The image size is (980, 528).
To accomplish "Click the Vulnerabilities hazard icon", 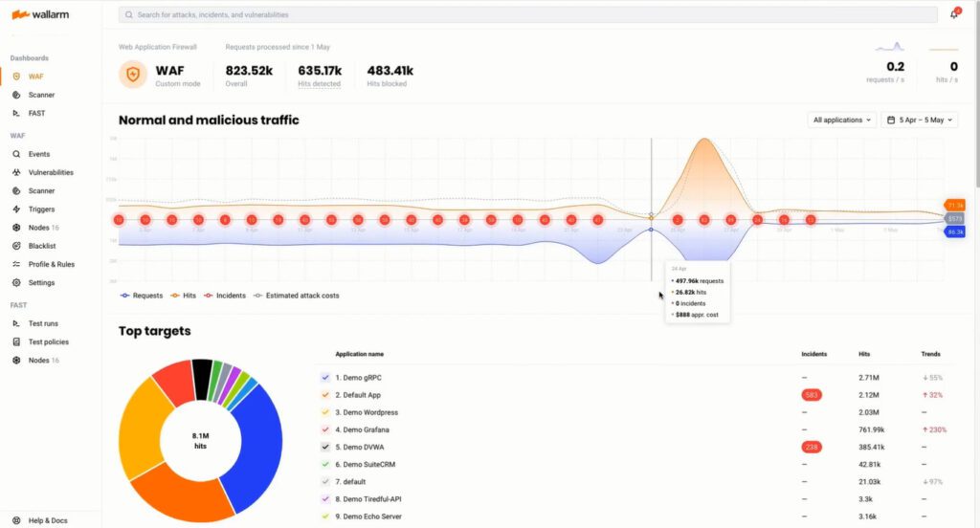I will [x=16, y=172].
